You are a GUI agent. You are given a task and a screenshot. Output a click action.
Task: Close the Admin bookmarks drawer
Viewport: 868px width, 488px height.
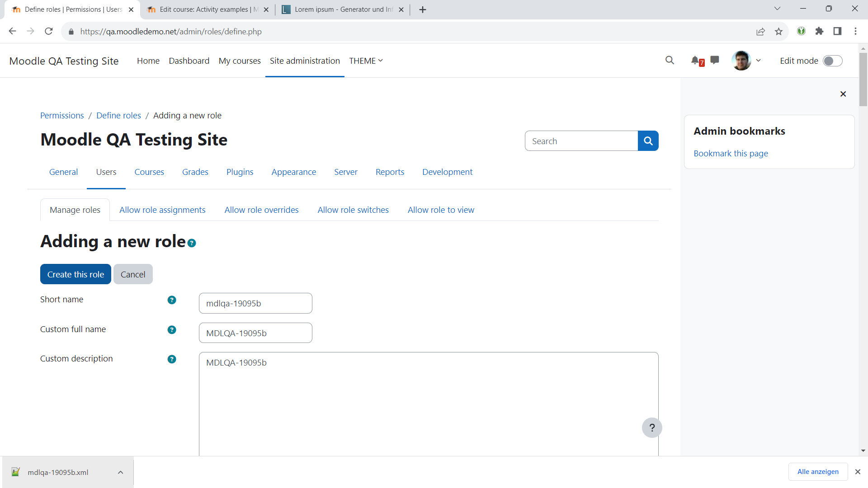point(843,94)
